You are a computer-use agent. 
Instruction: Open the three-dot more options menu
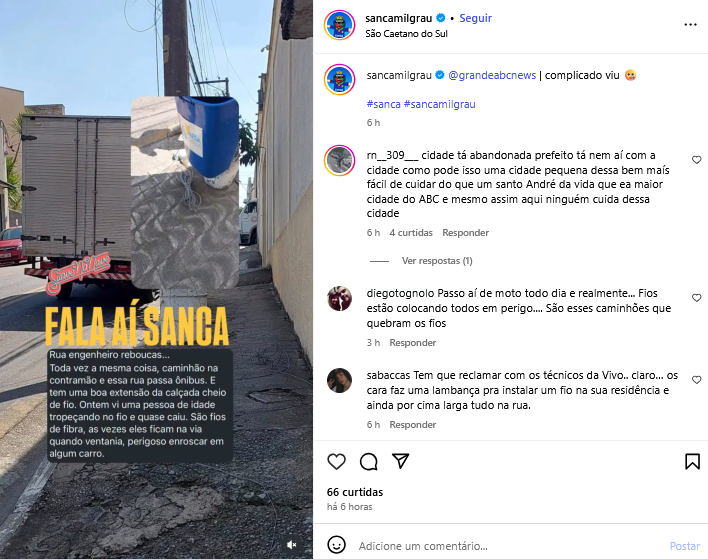(x=690, y=25)
